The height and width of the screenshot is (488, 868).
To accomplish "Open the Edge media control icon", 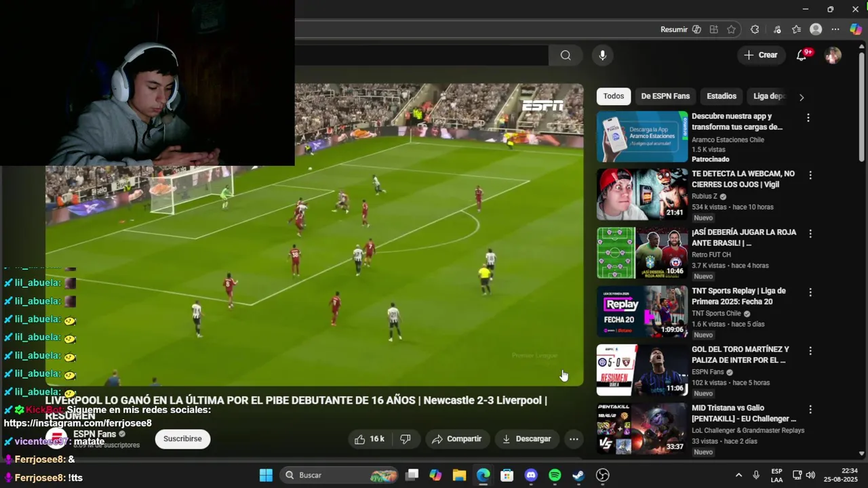I will pyautogui.click(x=777, y=29).
